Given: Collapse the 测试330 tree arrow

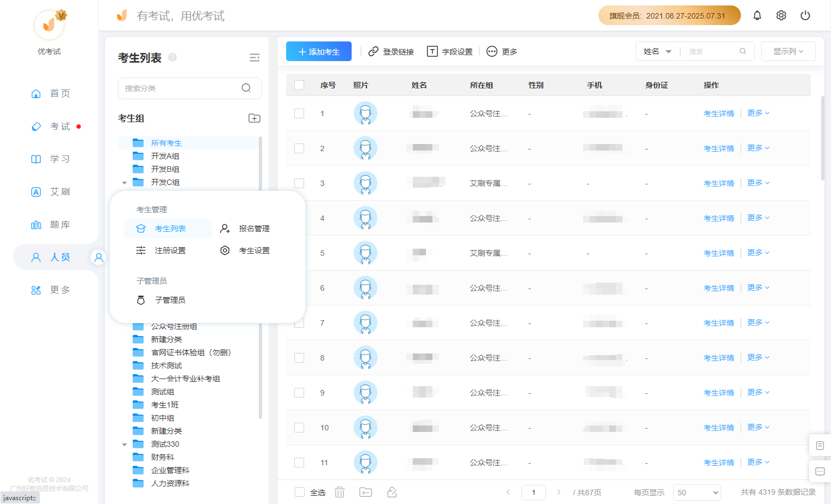Looking at the screenshot, I should (x=124, y=445).
